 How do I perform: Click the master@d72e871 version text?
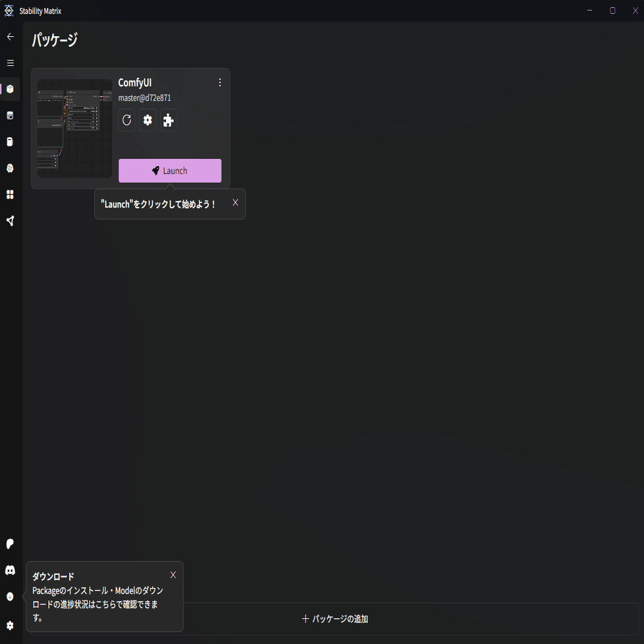click(x=144, y=98)
